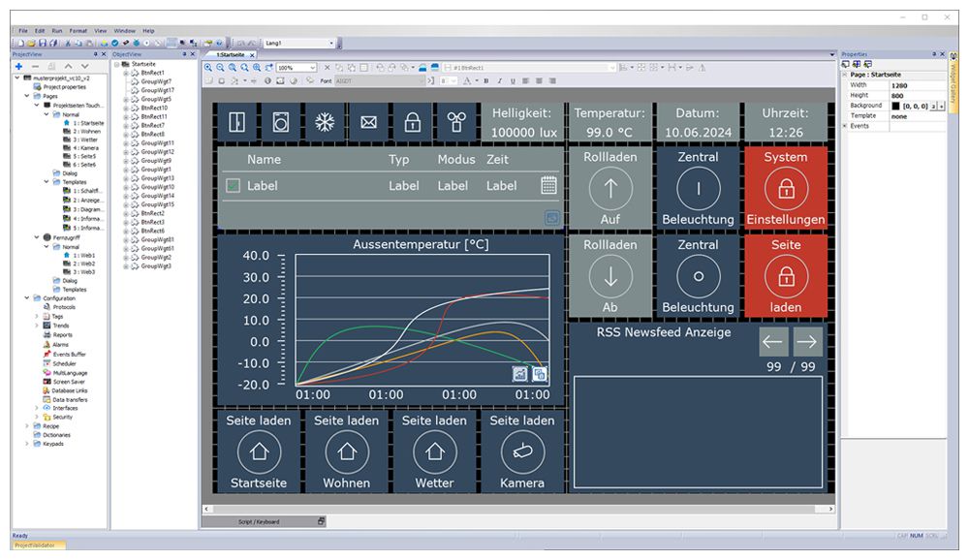Toggle italic text formatting

click(x=499, y=80)
